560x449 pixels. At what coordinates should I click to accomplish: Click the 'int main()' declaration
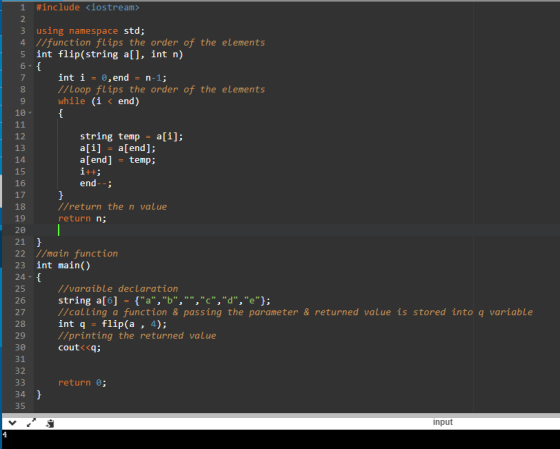(x=63, y=265)
